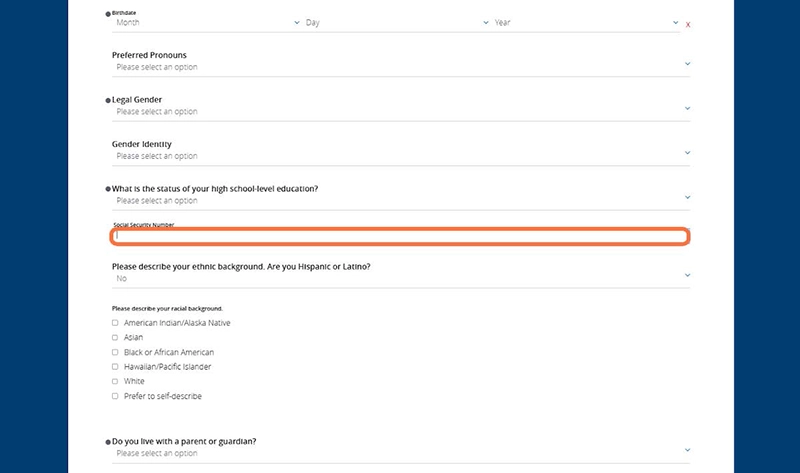The height and width of the screenshot is (473, 800).
Task: Check the White checkbox
Action: [x=115, y=381]
